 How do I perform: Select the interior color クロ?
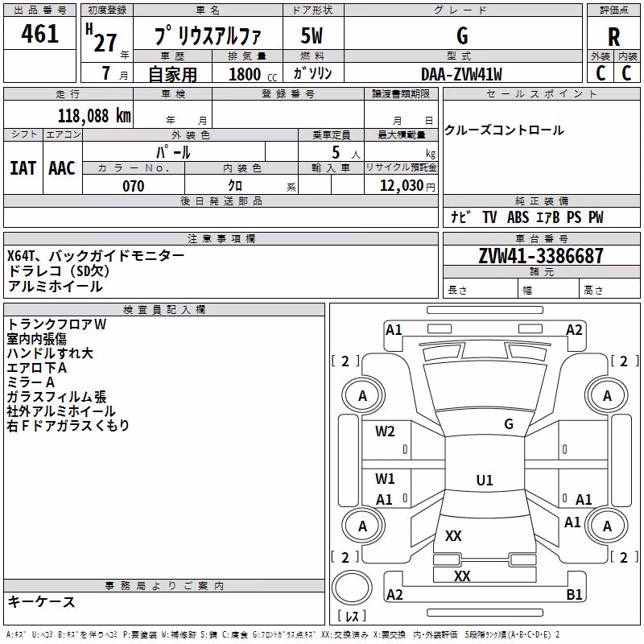point(235,186)
